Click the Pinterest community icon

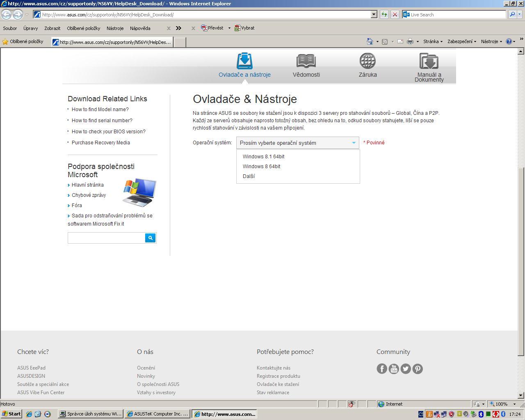tap(418, 369)
